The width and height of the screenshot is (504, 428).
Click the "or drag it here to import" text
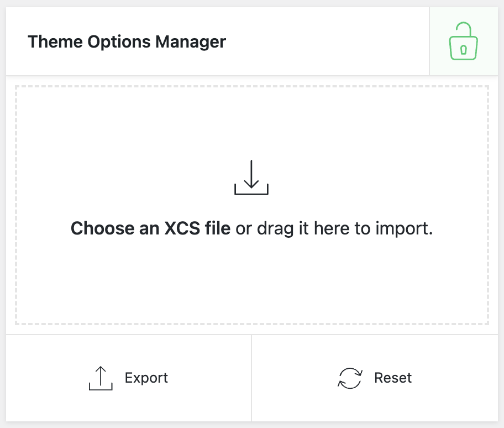[x=334, y=228]
